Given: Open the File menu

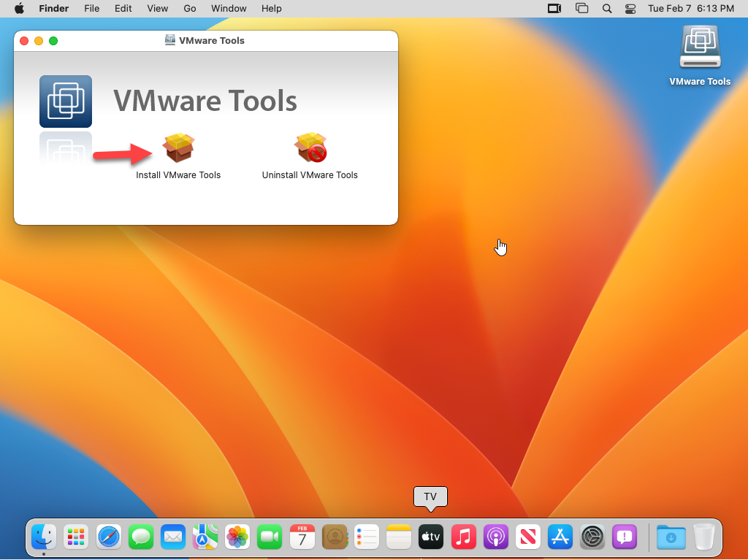Looking at the screenshot, I should (91, 9).
